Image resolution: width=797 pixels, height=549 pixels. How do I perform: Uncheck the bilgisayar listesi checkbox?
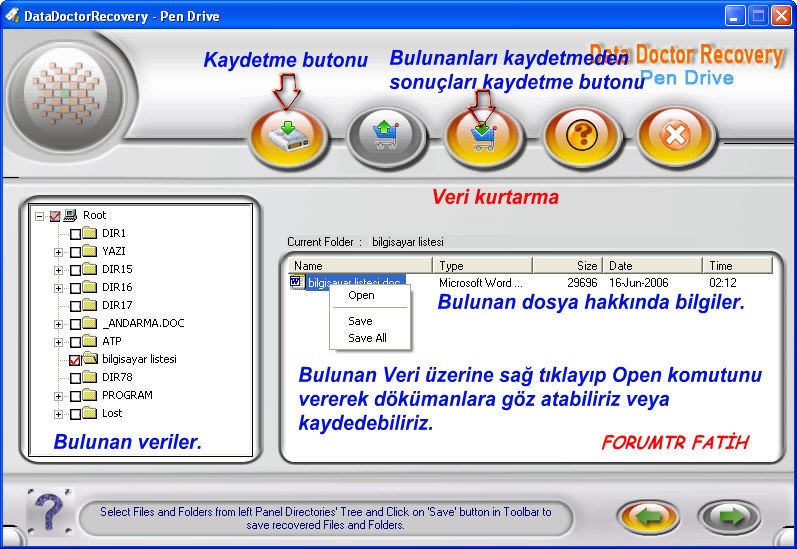tap(75, 360)
